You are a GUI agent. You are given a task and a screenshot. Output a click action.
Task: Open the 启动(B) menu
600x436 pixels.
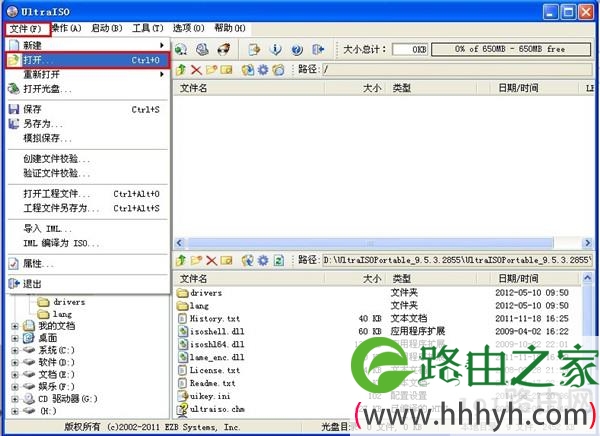pyautogui.click(x=107, y=28)
